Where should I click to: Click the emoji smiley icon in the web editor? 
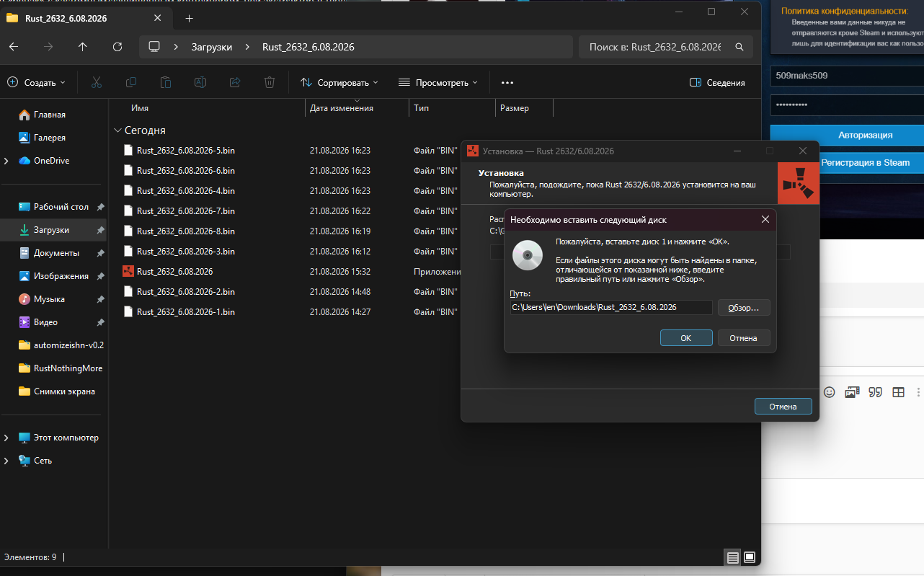(830, 392)
